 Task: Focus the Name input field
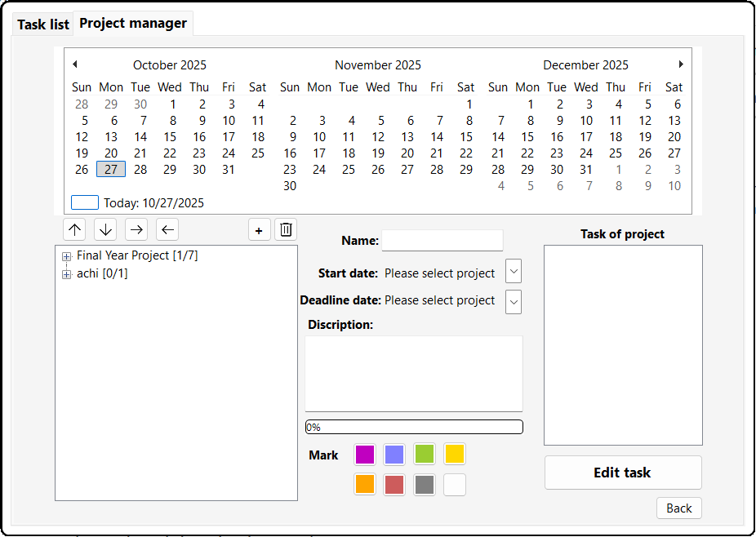pos(442,240)
